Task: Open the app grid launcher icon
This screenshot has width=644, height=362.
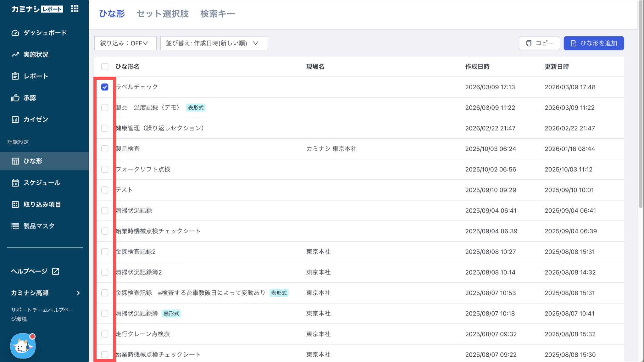Action: (x=75, y=9)
